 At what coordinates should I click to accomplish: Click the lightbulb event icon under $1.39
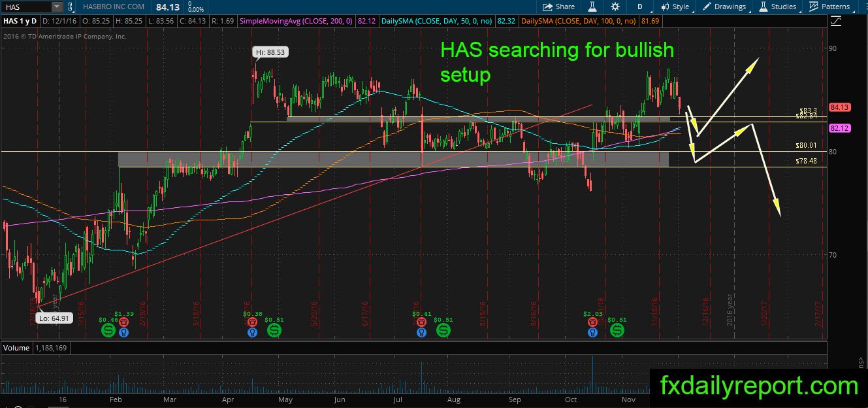tap(123, 332)
